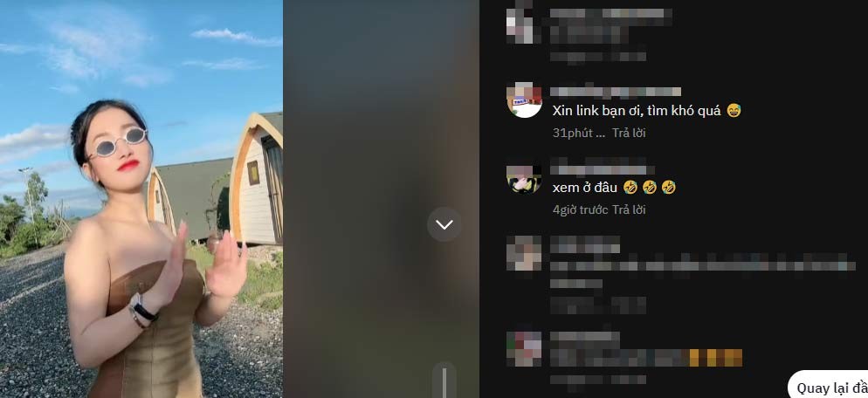Reply to the "Xin link bạn ơi" comment
868x398 pixels.
point(629,133)
